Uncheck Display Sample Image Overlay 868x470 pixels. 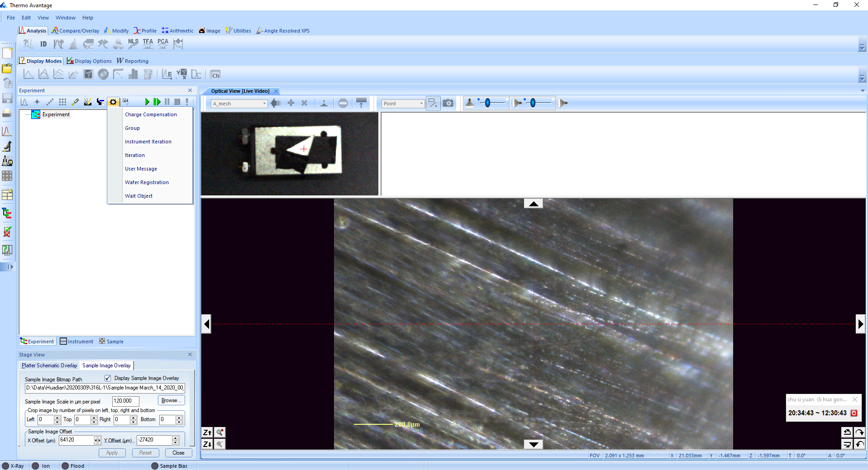tap(108, 378)
